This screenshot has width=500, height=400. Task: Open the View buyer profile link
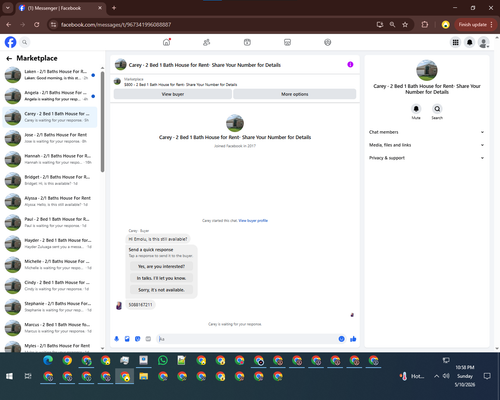[x=253, y=221]
